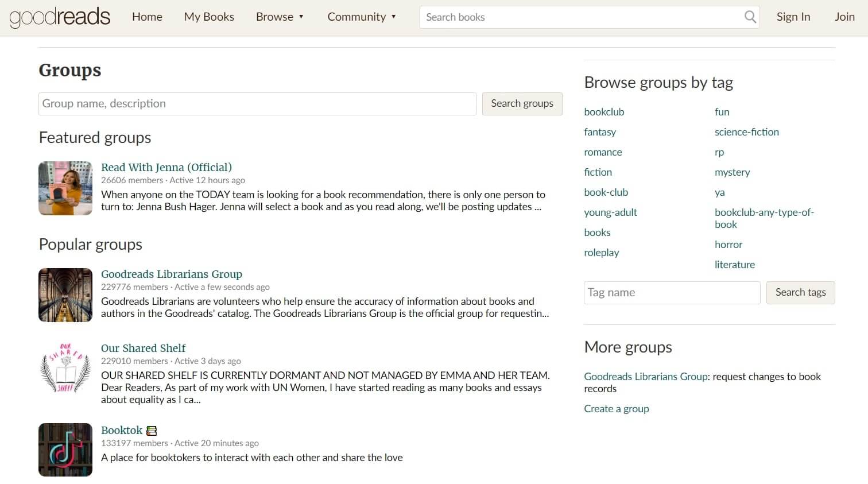
Task: Browse the bookclub-any-type-of-book tag
Action: (764, 218)
